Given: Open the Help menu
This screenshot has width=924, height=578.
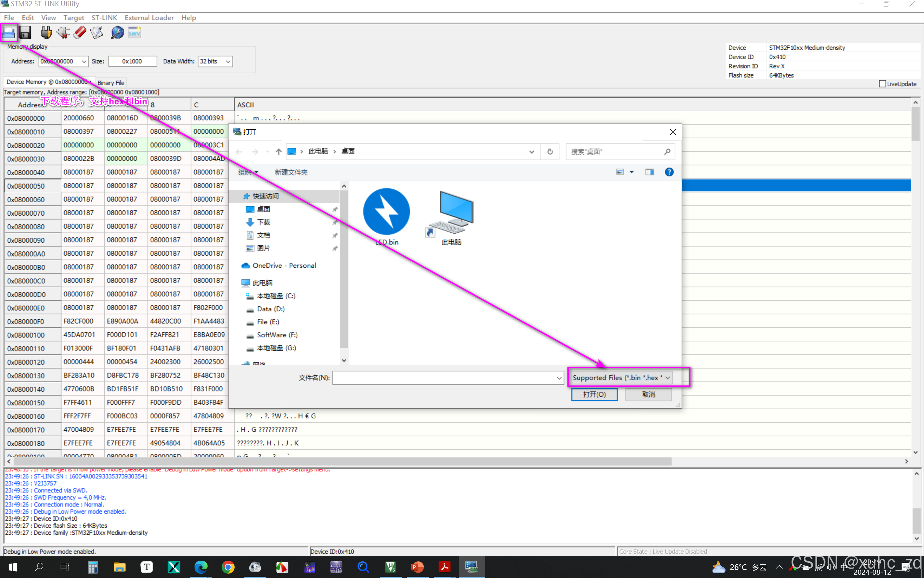Looking at the screenshot, I should pos(189,18).
